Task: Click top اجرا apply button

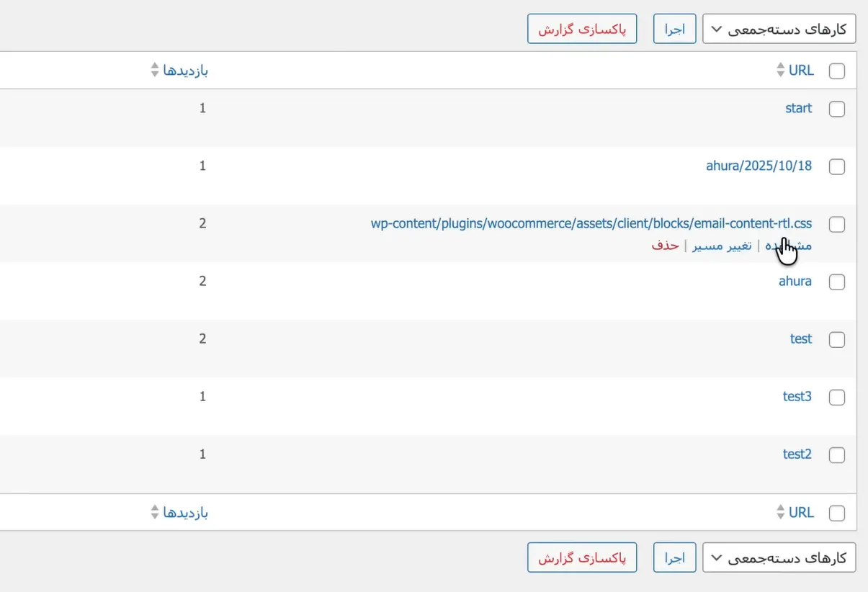Action: [x=674, y=30]
